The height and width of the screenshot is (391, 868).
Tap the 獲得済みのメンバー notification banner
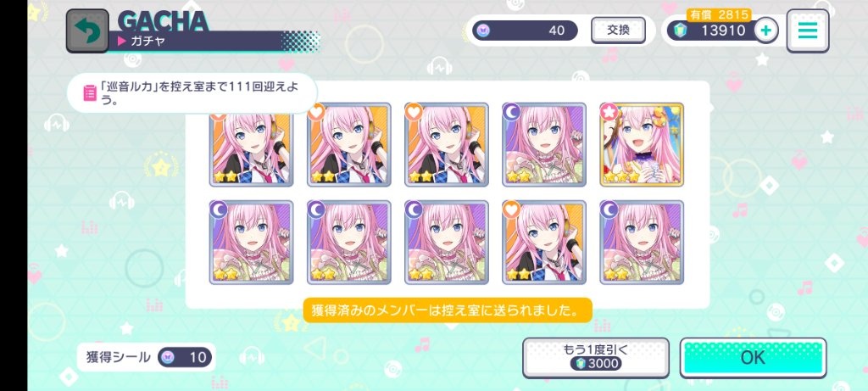point(448,310)
